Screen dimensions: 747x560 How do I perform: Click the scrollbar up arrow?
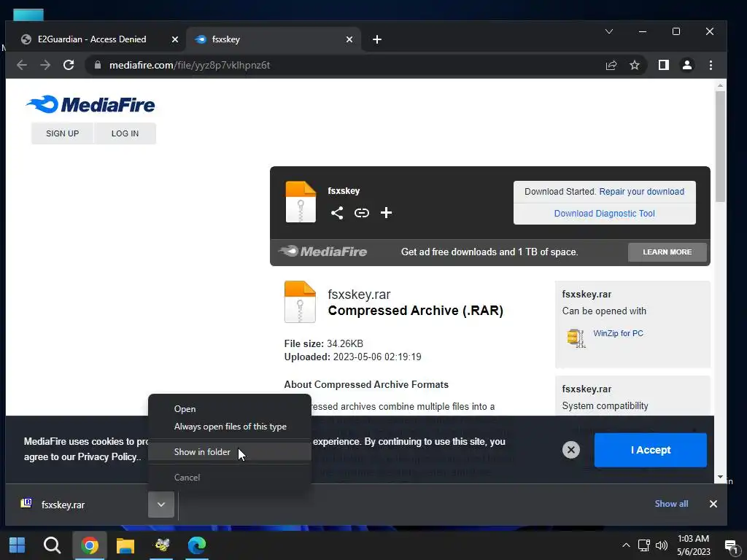(720, 86)
